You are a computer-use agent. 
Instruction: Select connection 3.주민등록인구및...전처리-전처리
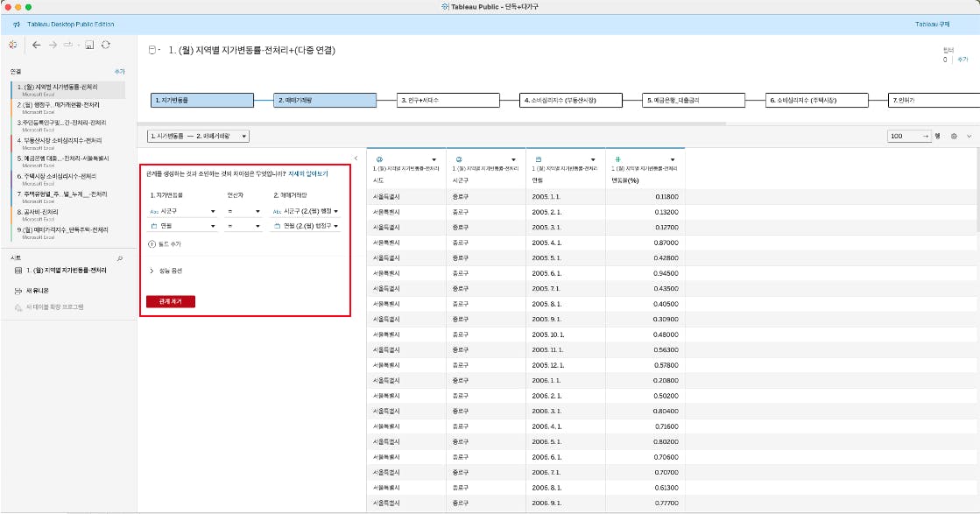(67, 125)
